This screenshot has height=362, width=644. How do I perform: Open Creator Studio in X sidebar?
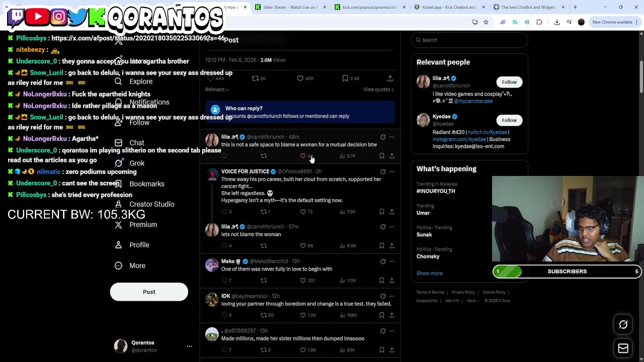tap(144, 204)
